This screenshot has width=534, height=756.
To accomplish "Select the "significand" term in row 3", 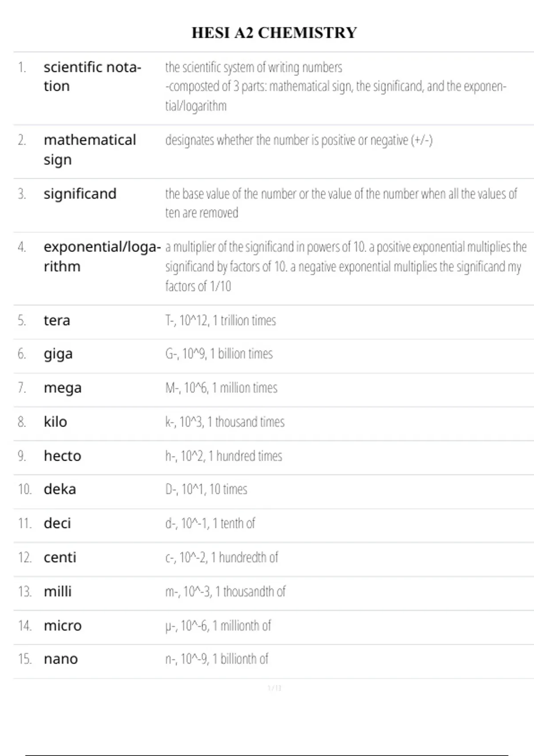I will 80,194.
